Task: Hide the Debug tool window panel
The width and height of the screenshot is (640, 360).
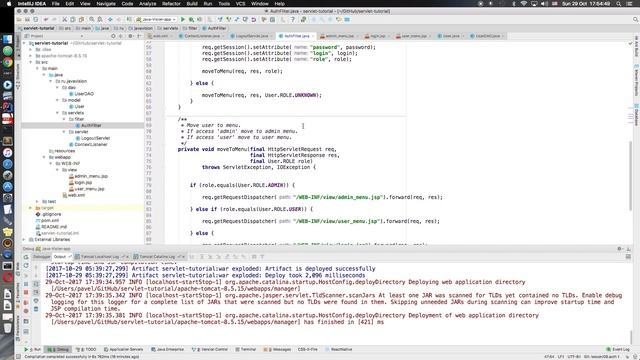Action: point(629,249)
